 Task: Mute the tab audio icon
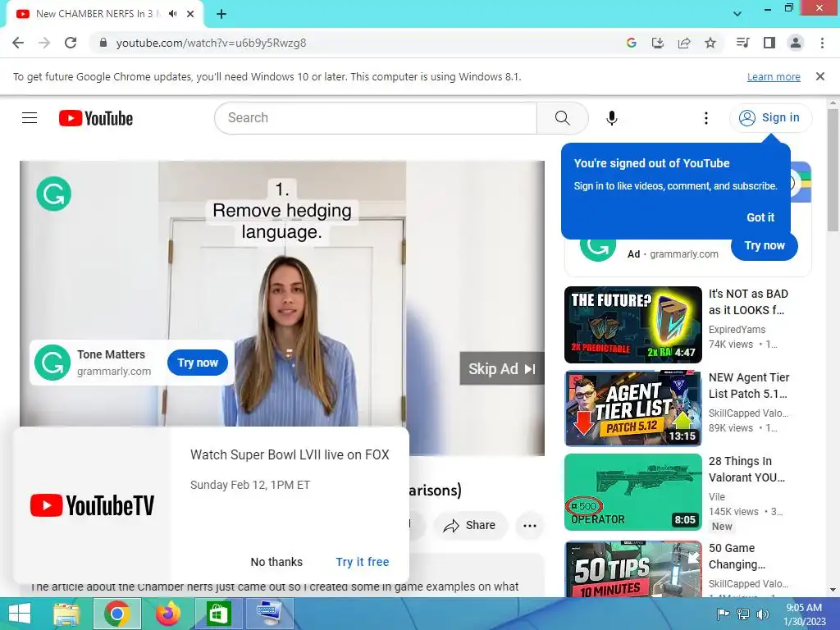(172, 14)
